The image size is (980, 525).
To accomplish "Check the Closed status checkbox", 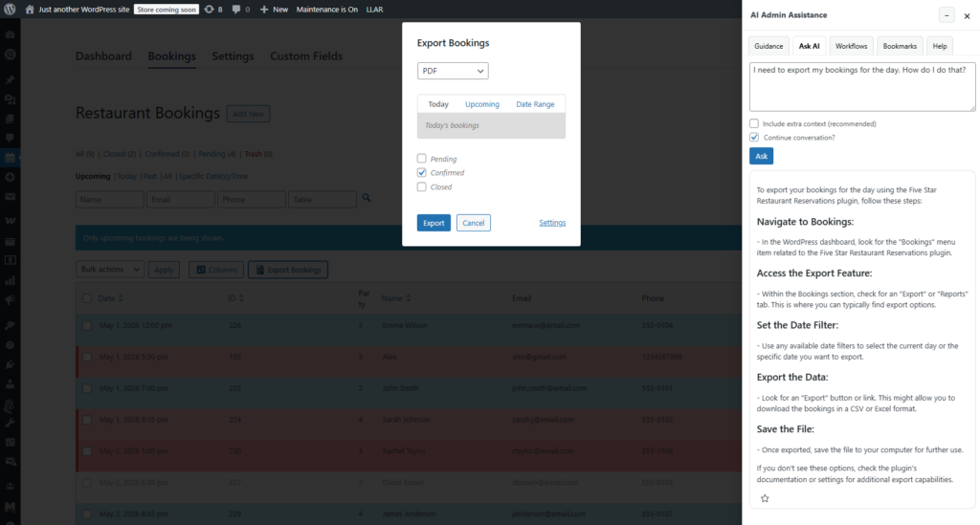I will (422, 186).
